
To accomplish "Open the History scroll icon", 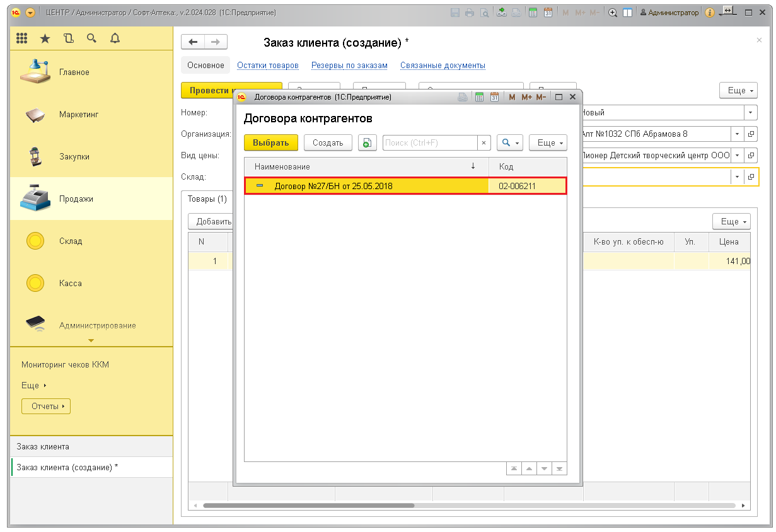I will tap(68, 39).
